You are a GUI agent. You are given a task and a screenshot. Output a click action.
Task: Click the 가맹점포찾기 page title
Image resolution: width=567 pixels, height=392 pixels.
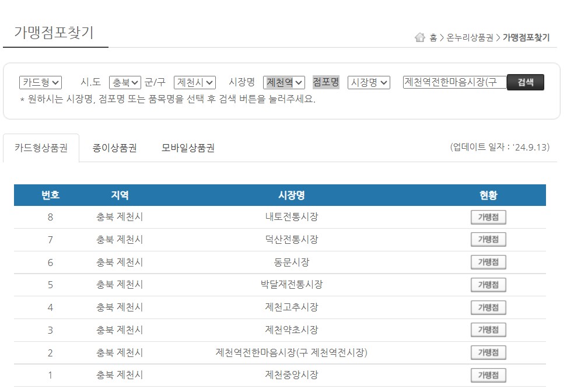pyautogui.click(x=54, y=33)
